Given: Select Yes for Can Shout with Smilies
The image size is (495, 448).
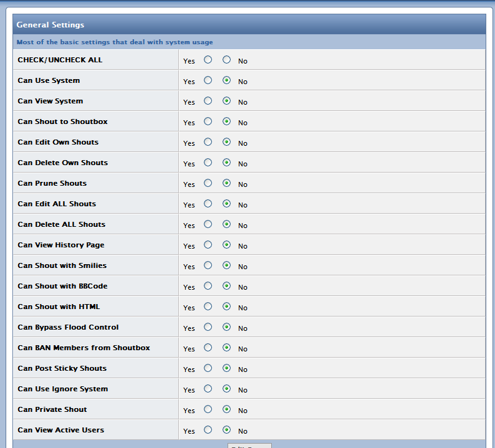Looking at the screenshot, I should 208,265.
